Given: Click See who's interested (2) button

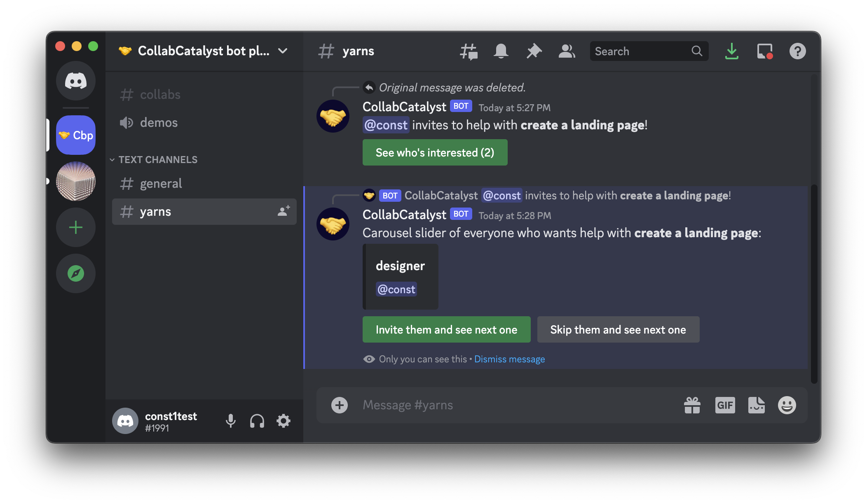Looking at the screenshot, I should click(435, 152).
